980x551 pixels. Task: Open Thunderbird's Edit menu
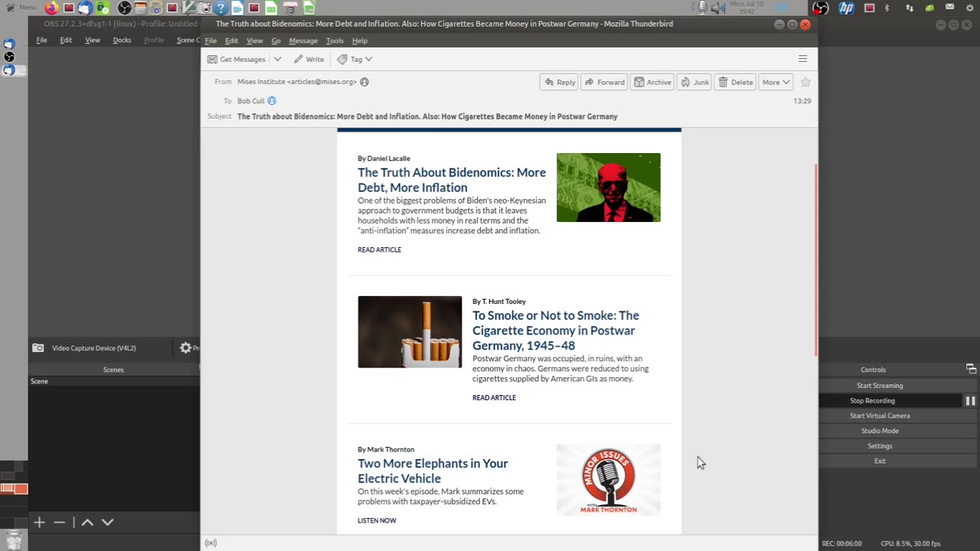coord(231,41)
